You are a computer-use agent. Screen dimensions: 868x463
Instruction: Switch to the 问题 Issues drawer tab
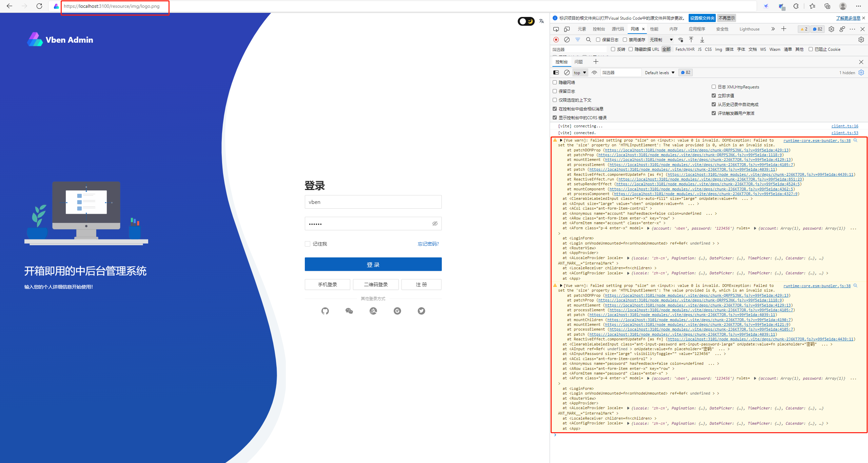(x=578, y=62)
